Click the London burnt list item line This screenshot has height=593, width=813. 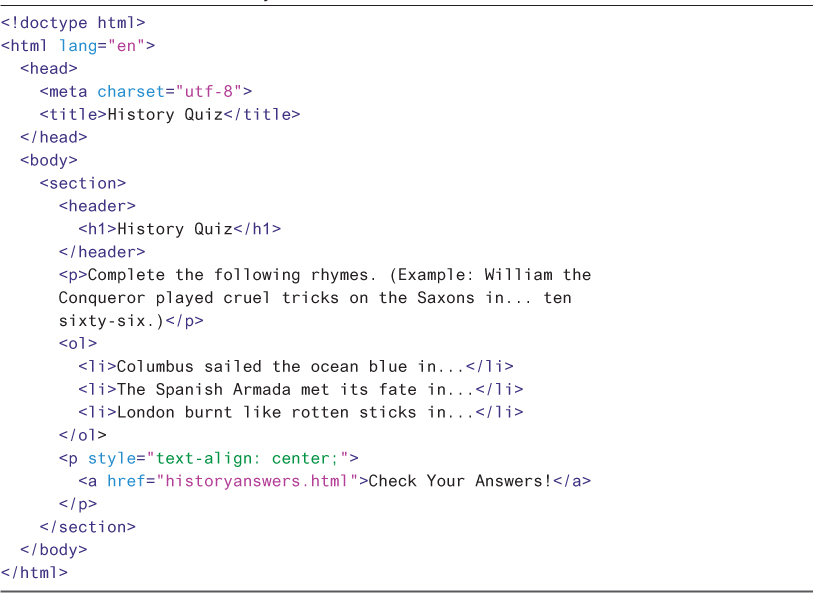pos(300,412)
